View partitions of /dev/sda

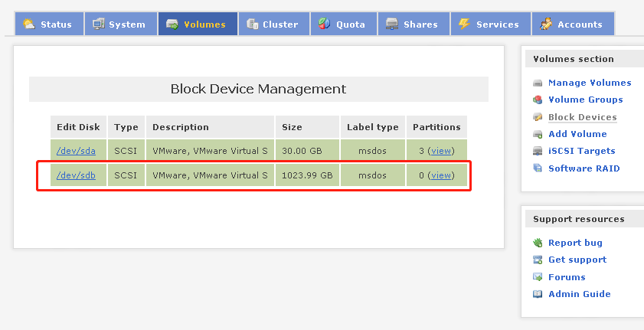[x=441, y=151]
